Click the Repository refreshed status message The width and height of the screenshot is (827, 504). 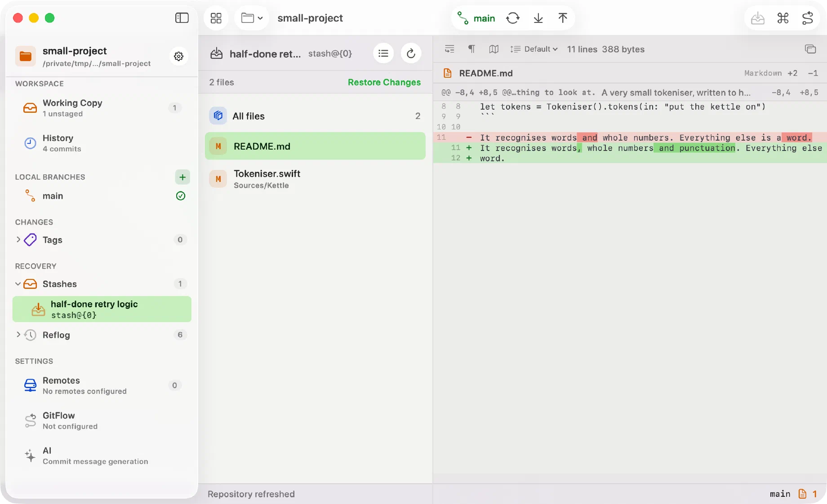coord(251,494)
